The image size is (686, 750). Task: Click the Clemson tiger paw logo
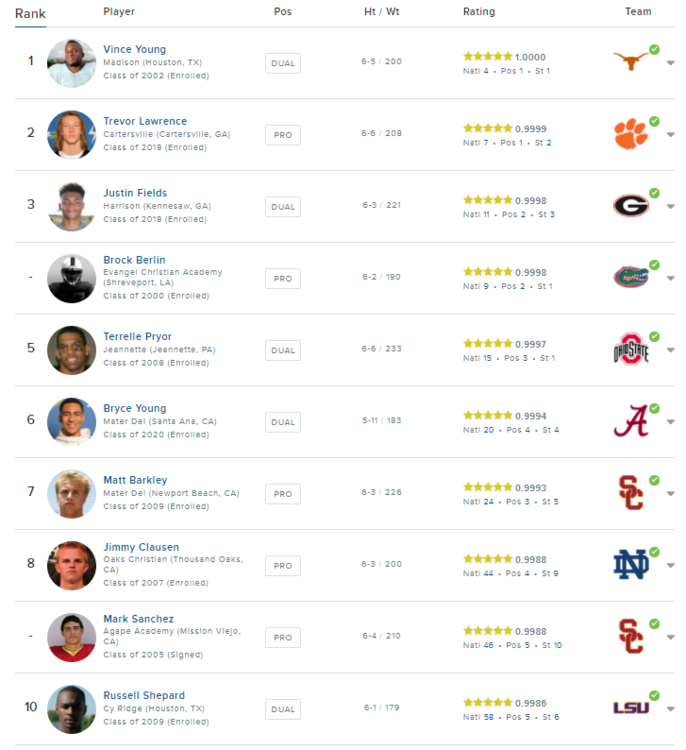630,135
